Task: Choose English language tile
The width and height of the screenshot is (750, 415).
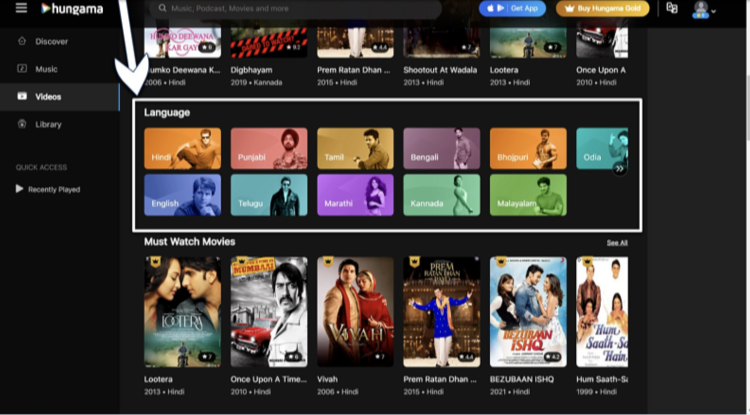Action: [x=183, y=195]
